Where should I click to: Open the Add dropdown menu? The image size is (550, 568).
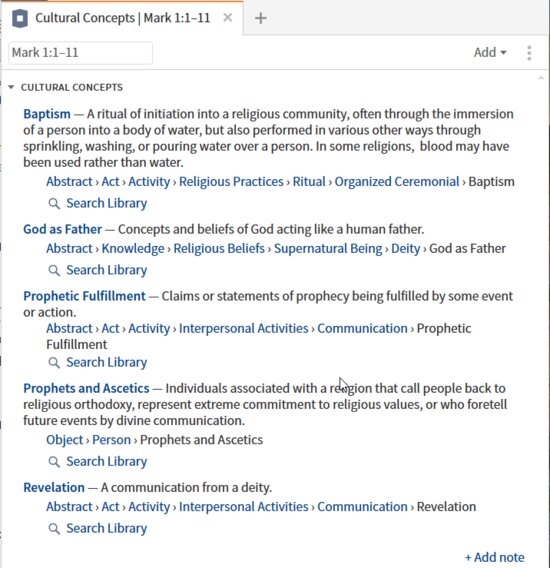[x=490, y=53]
